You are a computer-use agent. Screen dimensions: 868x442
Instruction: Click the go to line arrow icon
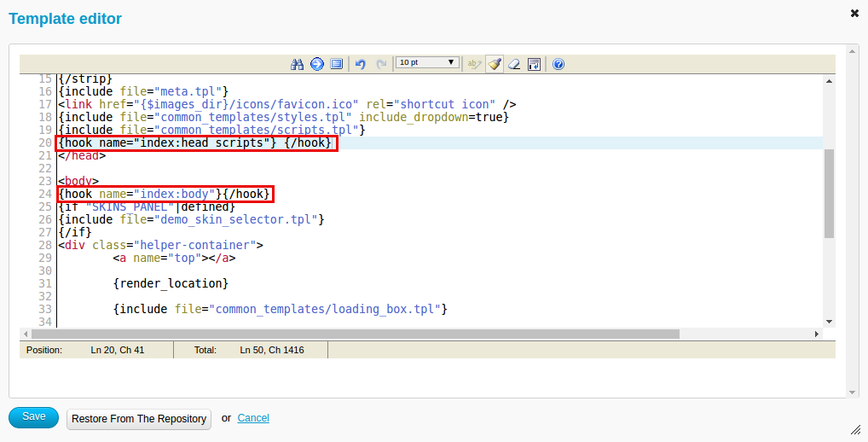pyautogui.click(x=316, y=64)
